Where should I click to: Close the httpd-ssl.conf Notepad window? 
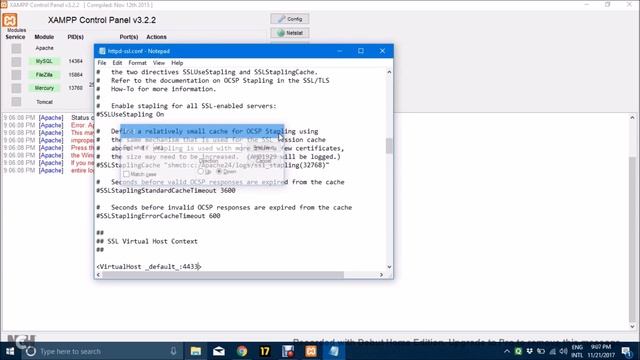[x=382, y=51]
